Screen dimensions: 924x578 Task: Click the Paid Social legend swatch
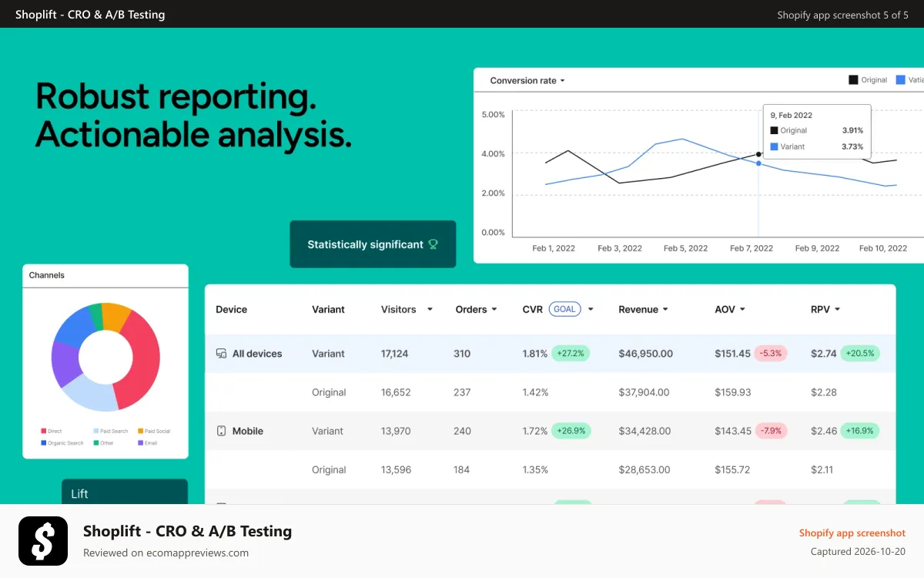coord(140,431)
